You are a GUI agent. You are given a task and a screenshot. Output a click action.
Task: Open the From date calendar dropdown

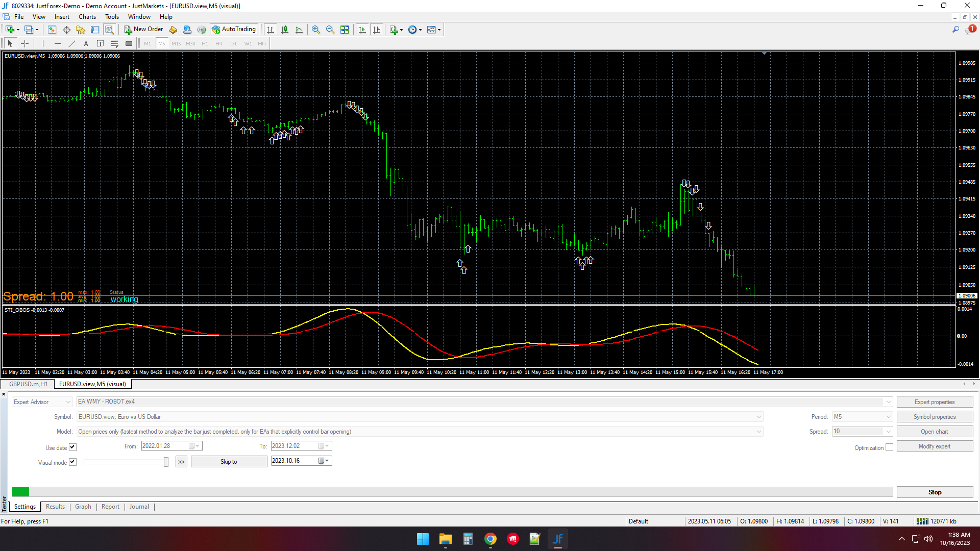pyautogui.click(x=194, y=446)
